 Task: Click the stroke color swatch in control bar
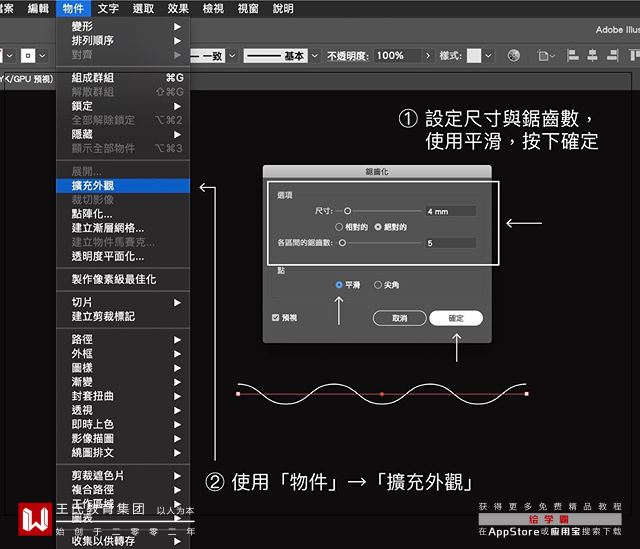coord(28,56)
